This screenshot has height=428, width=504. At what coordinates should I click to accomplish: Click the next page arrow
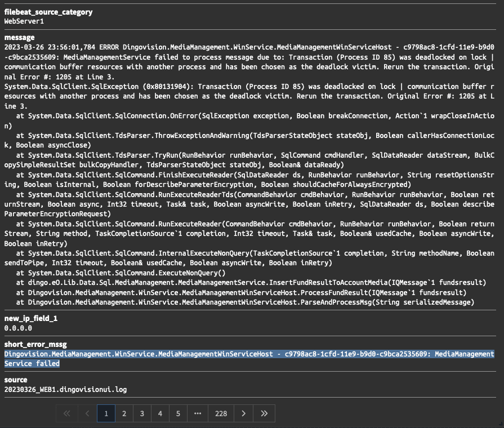(243, 413)
